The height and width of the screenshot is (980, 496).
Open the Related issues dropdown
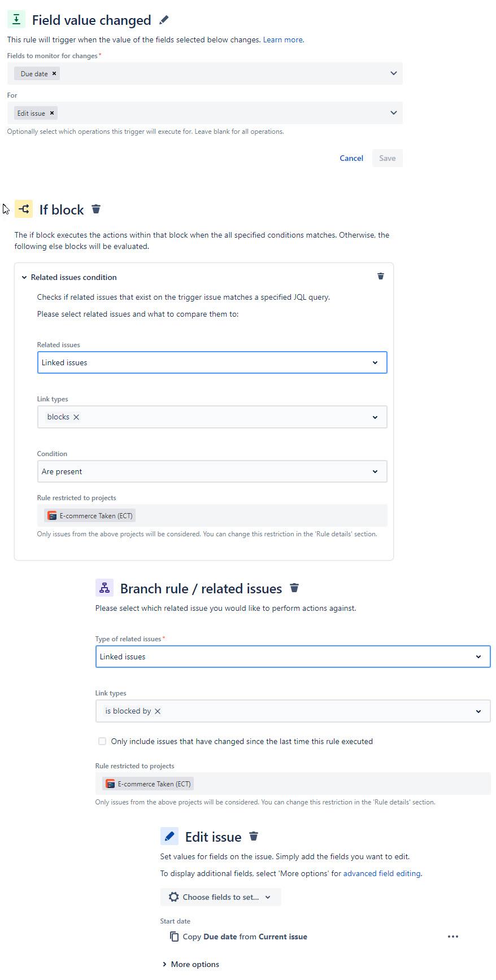click(x=212, y=362)
